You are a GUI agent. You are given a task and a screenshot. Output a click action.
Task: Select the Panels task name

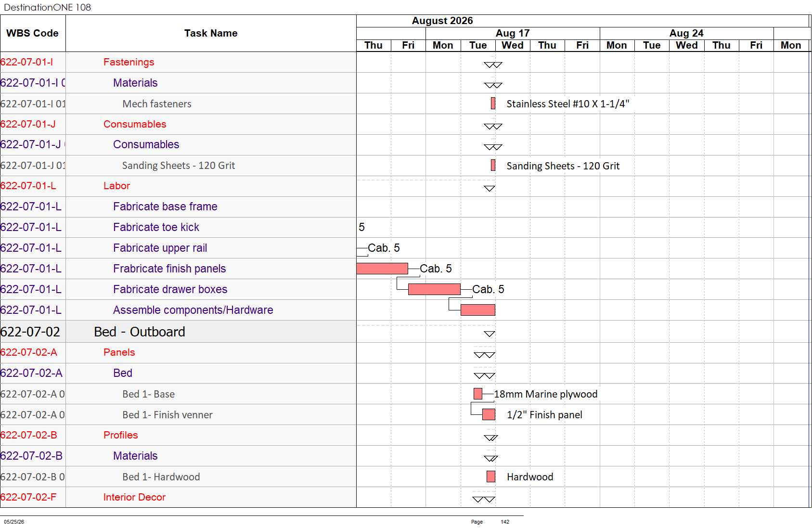[119, 352]
